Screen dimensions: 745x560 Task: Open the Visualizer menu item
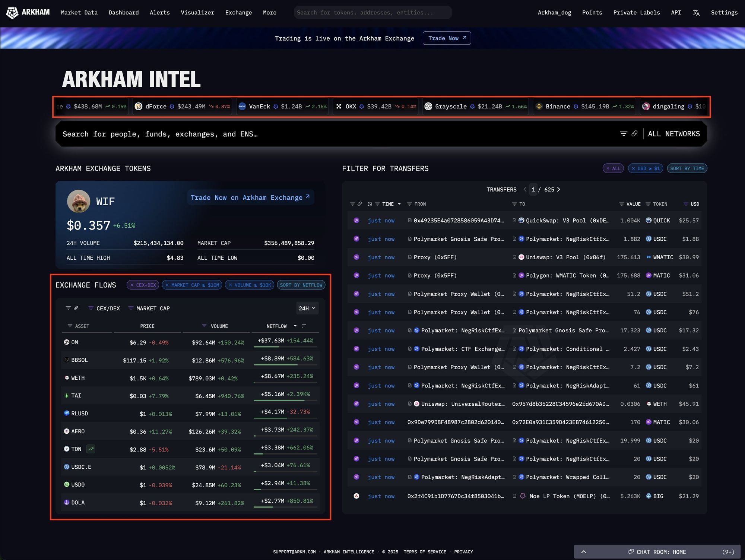[x=197, y=13]
